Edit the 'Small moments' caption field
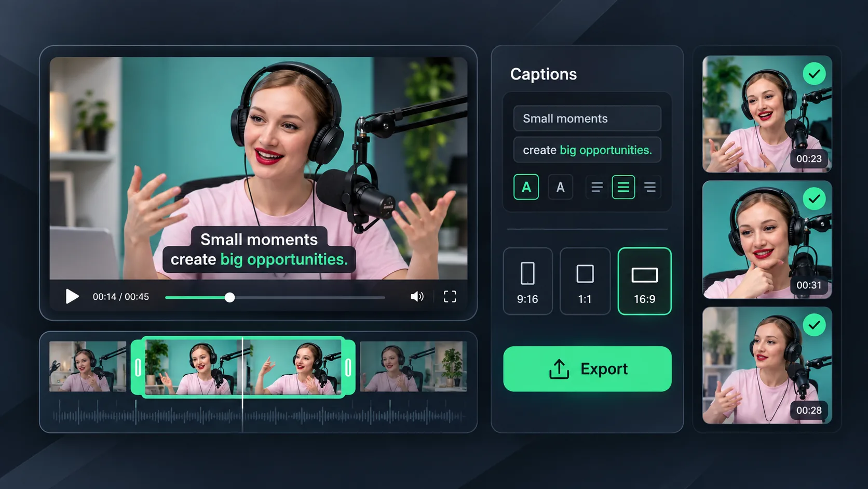The height and width of the screenshot is (489, 868). click(587, 118)
